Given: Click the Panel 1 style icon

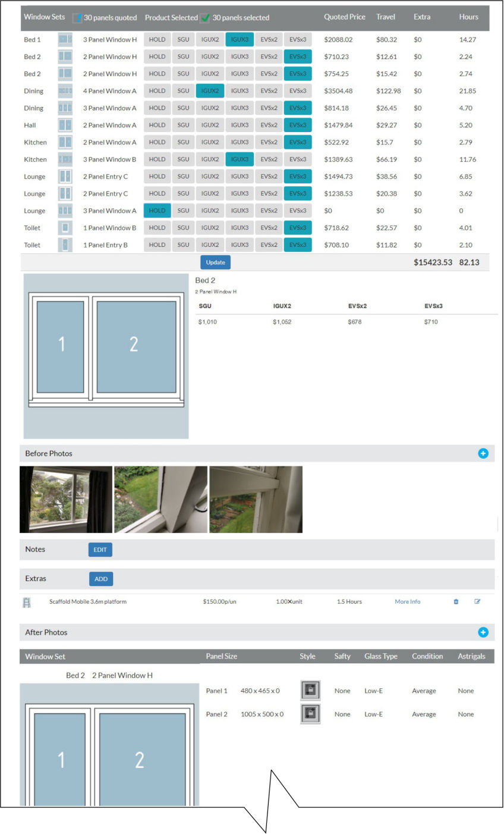Looking at the screenshot, I should [x=310, y=691].
